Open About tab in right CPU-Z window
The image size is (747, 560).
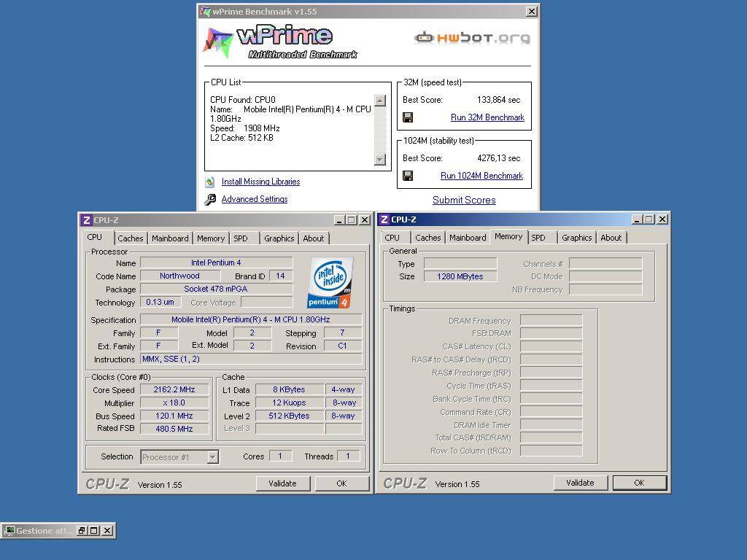pyautogui.click(x=611, y=238)
